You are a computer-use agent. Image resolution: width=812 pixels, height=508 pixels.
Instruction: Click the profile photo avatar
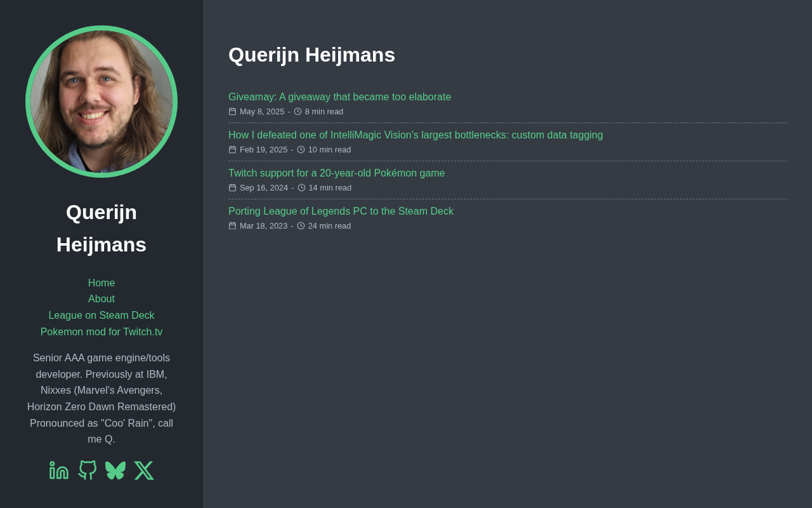[101, 102]
